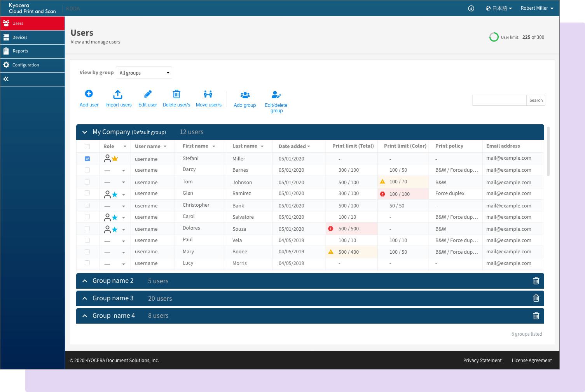Open role dropdown for Darcy Barnes
The image size is (585, 392).
click(124, 171)
